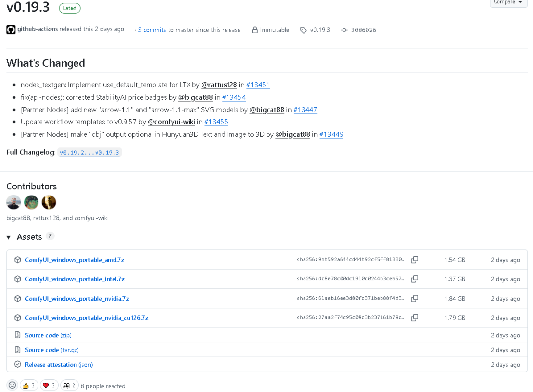The width and height of the screenshot is (533, 392).
Task: Open the 3 commits link
Action: click(x=152, y=30)
